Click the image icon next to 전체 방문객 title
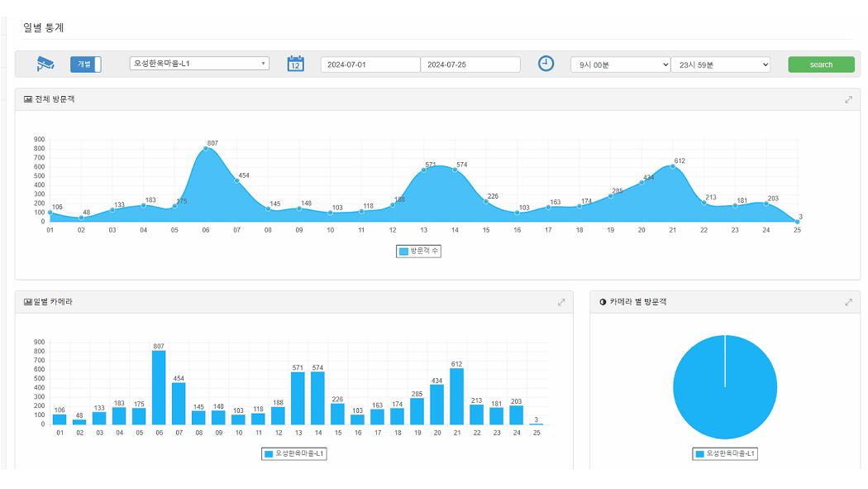 tap(28, 100)
